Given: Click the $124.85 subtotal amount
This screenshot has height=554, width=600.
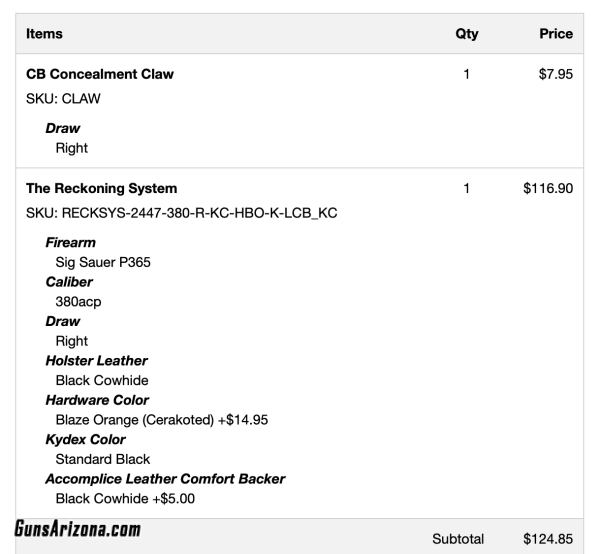Looking at the screenshot, I should pyautogui.click(x=548, y=539).
